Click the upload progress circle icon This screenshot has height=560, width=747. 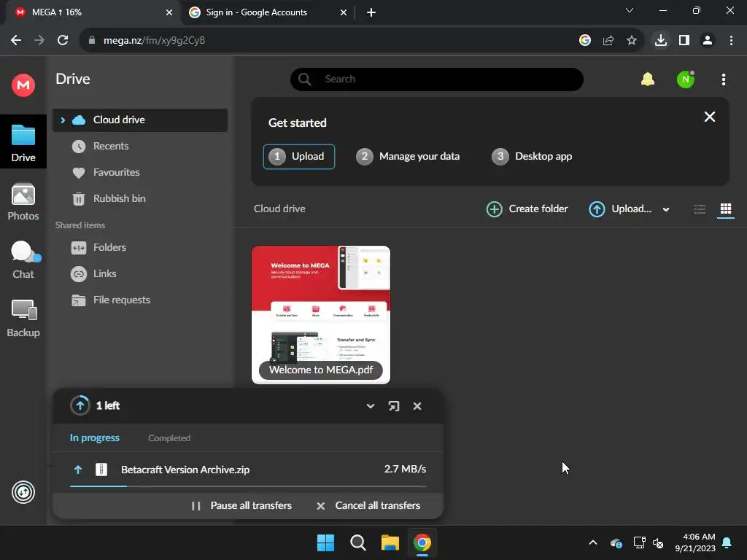click(x=80, y=405)
